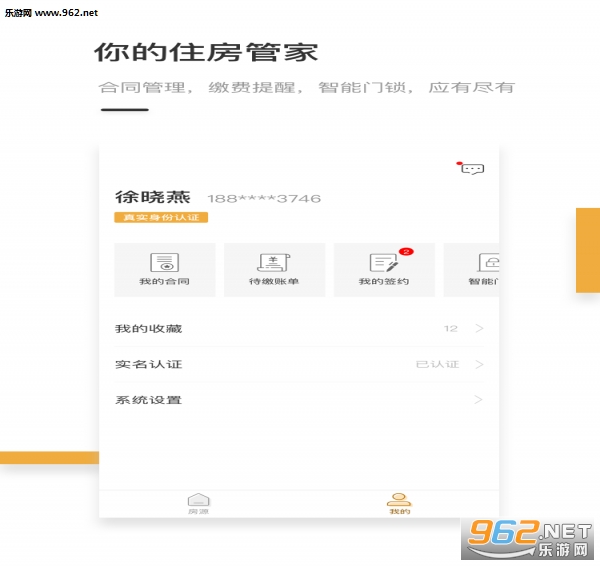Expand 实名认证 with the chevron arrow
Image resolution: width=600 pixels, height=566 pixels.
pos(479,364)
